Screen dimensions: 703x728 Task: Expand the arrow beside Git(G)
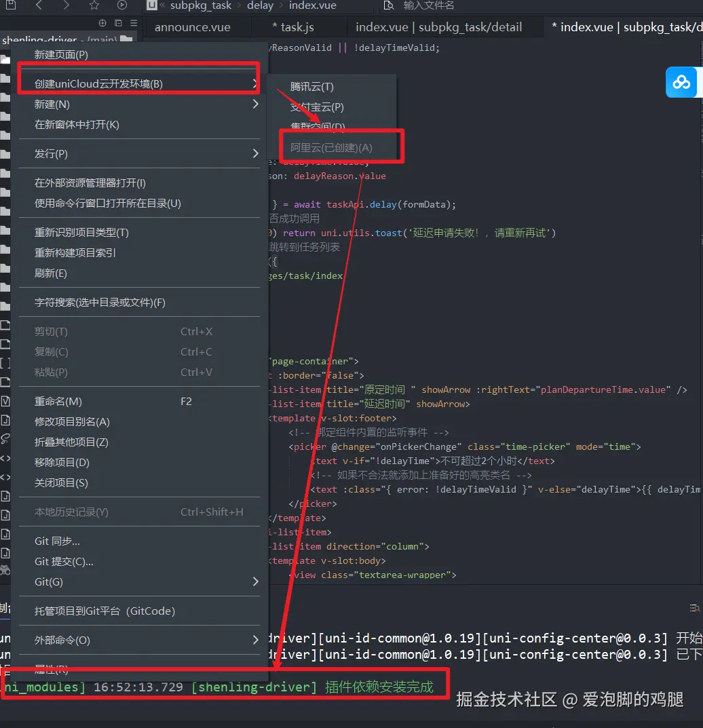255,581
